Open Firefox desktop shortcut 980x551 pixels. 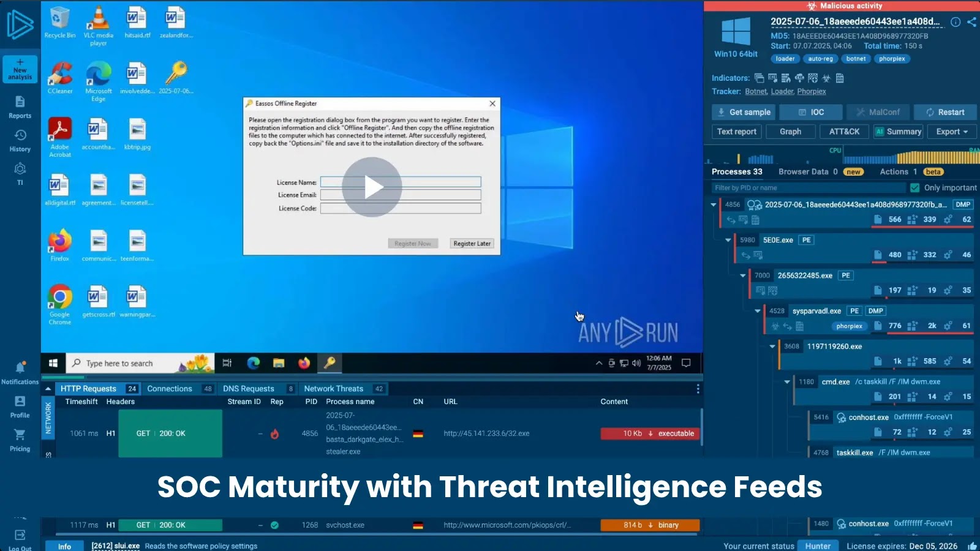click(x=60, y=246)
